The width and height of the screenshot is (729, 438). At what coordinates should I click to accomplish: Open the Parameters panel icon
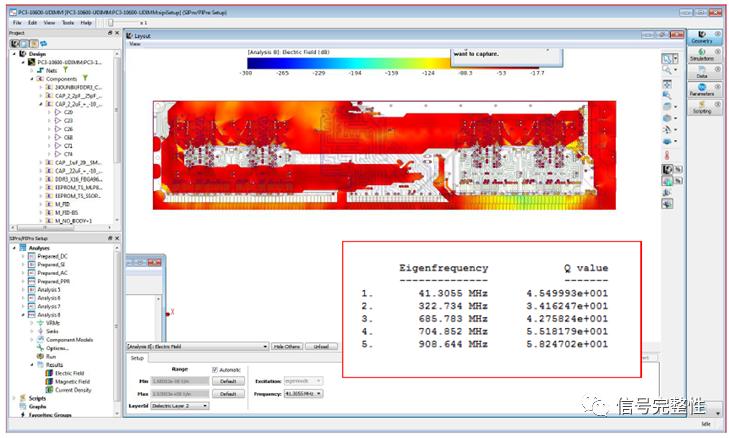tap(702, 89)
